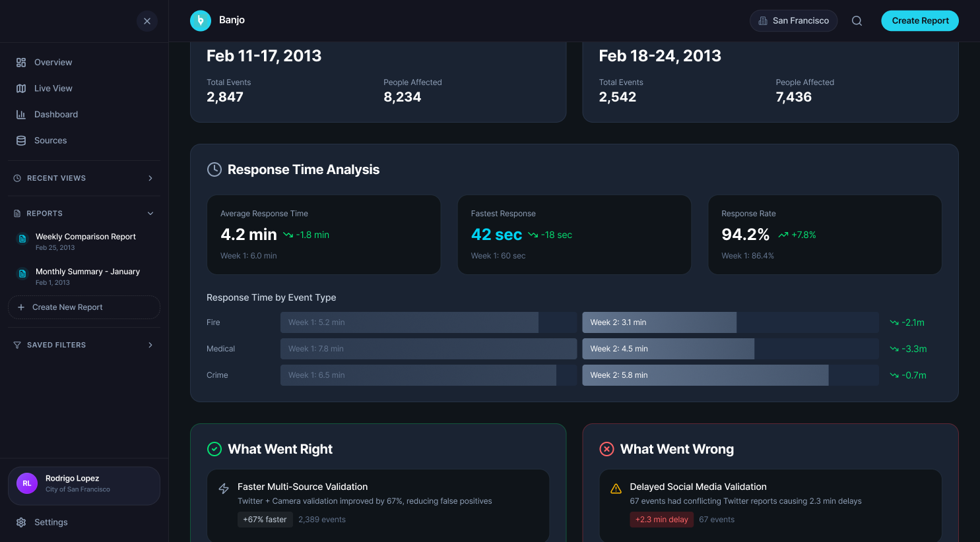Open the Weekly Comparison Report
Screen dimensions: 980x542
pyautogui.click(x=85, y=237)
